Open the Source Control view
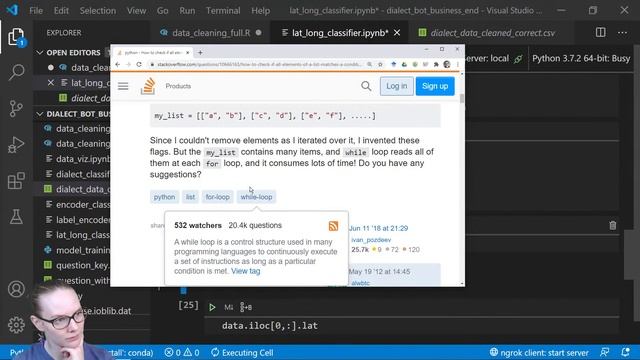Image resolution: width=640 pixels, height=360 pixels. [x=16, y=109]
